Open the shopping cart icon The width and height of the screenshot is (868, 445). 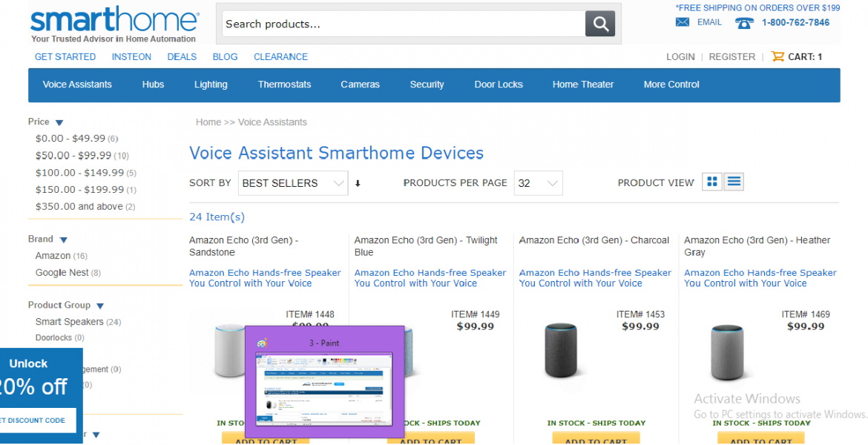pyautogui.click(x=777, y=56)
